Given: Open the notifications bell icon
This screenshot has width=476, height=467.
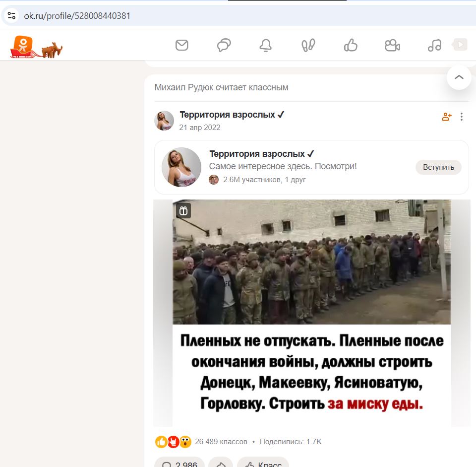Looking at the screenshot, I should coord(266,46).
